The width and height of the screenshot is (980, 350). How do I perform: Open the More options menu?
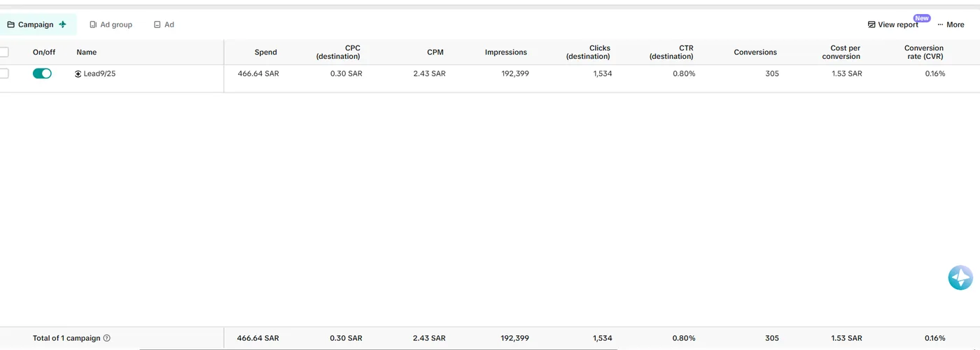tap(951, 24)
